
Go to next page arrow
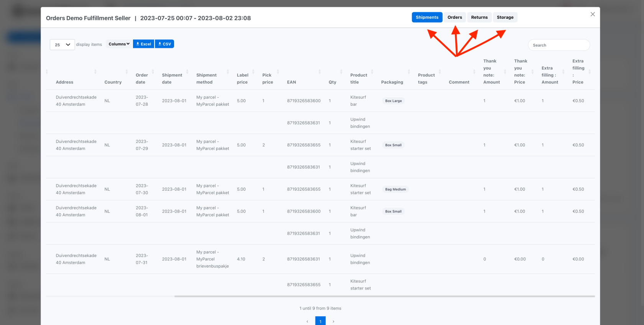click(x=333, y=322)
